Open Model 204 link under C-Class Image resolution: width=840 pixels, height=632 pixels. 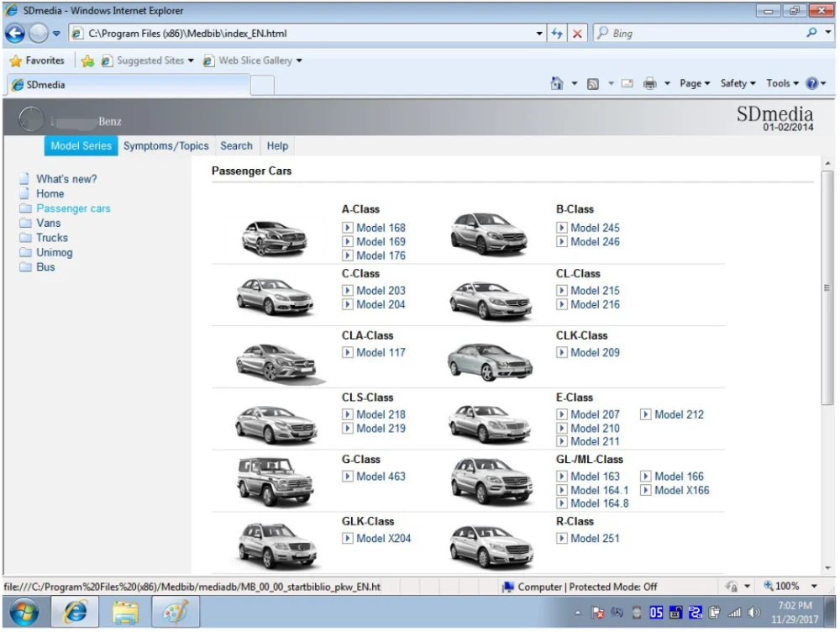381,304
